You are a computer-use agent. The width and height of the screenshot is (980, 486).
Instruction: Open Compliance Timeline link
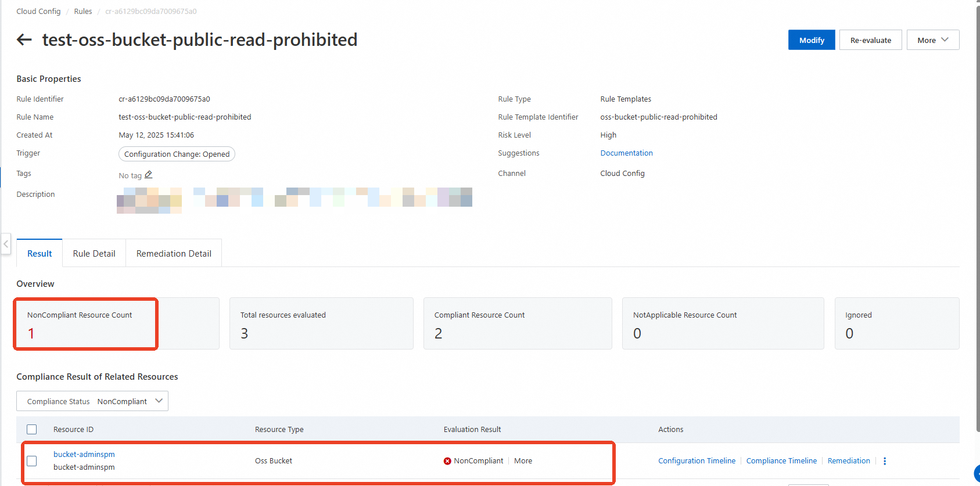(781, 461)
